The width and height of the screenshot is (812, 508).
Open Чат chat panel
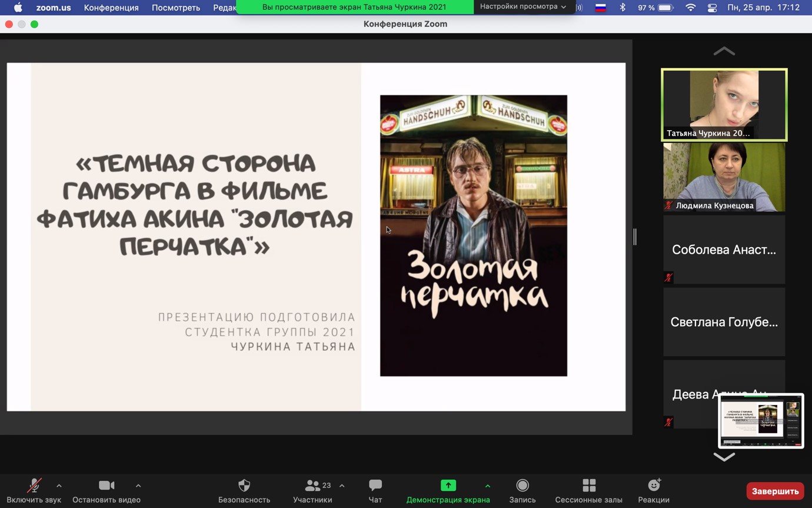[375, 491]
